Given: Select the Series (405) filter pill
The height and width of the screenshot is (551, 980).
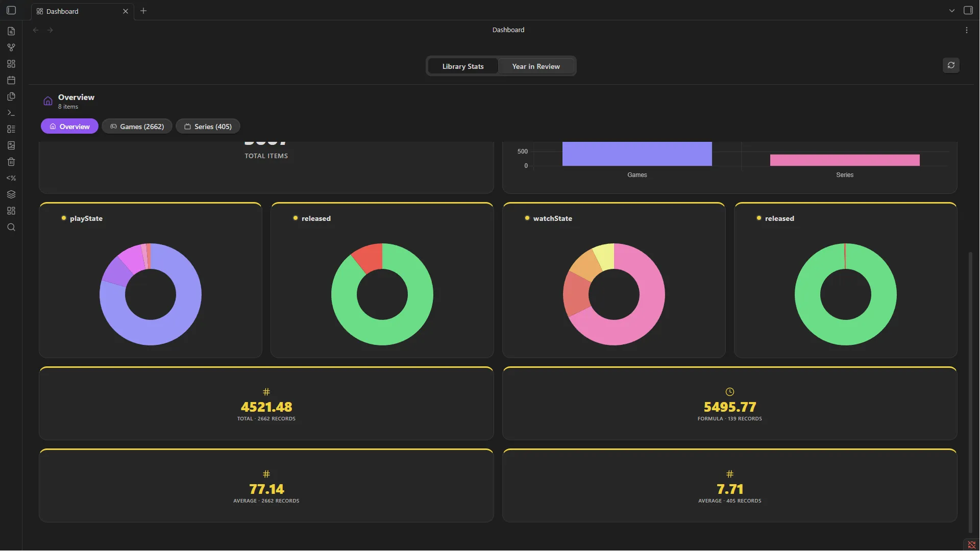Looking at the screenshot, I should click(208, 127).
